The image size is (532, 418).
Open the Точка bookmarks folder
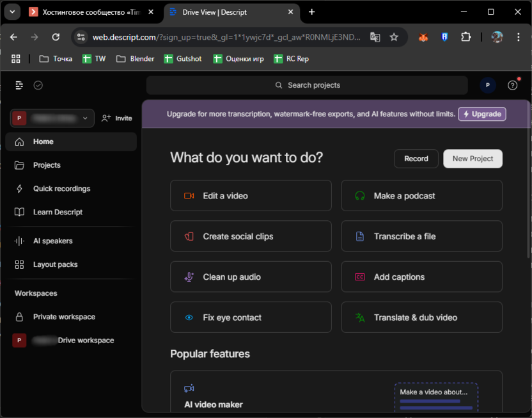(x=56, y=59)
